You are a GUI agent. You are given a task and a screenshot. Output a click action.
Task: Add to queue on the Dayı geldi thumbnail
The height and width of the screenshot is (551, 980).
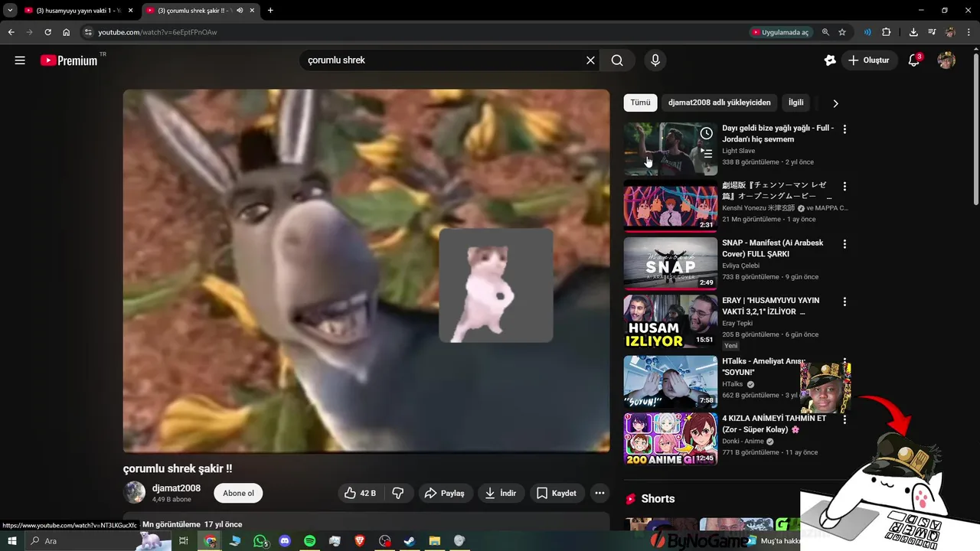coord(707,153)
